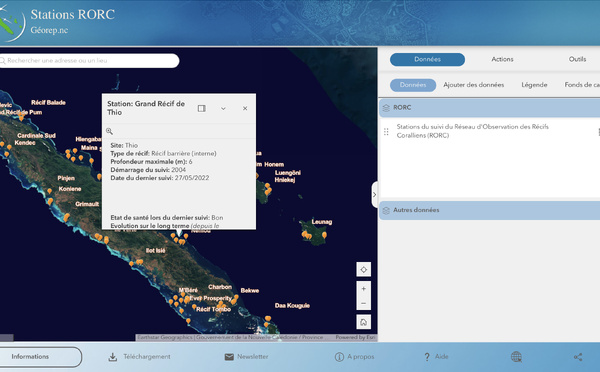Open the Newsletter link
Screen dimensions: 600x372
coord(246,357)
